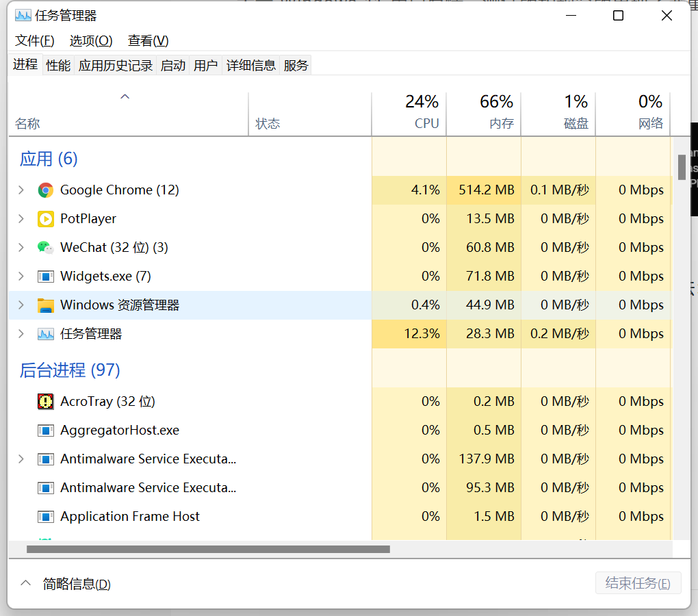Click the 后台进程 (97) group heading

click(70, 370)
